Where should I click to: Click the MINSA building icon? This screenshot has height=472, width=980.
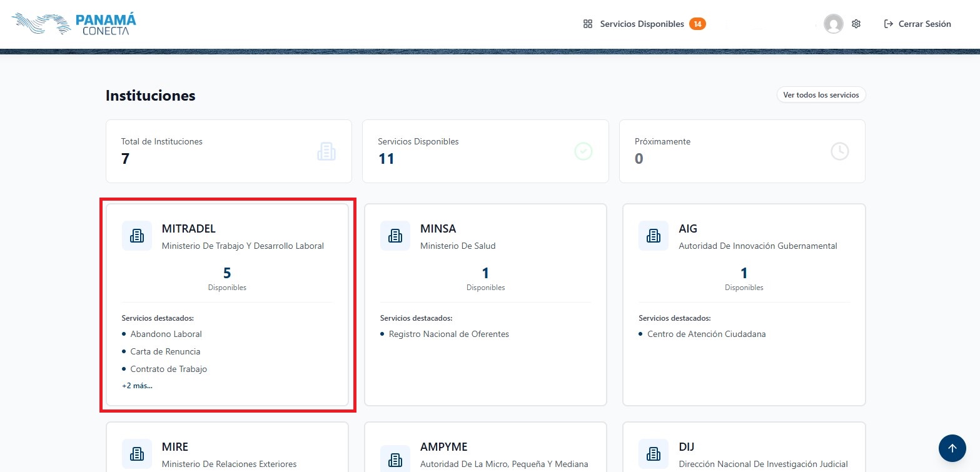tap(395, 236)
